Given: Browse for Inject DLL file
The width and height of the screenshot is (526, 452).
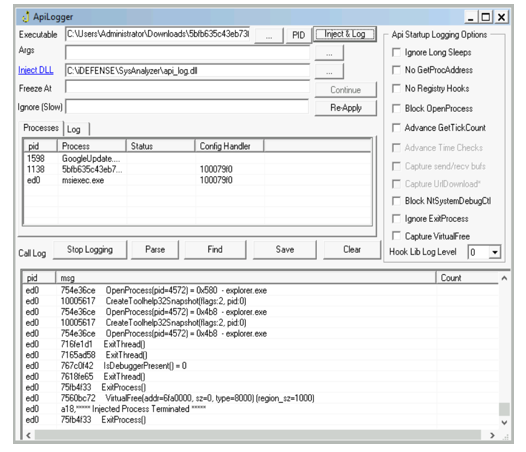Looking at the screenshot, I should 329,71.
